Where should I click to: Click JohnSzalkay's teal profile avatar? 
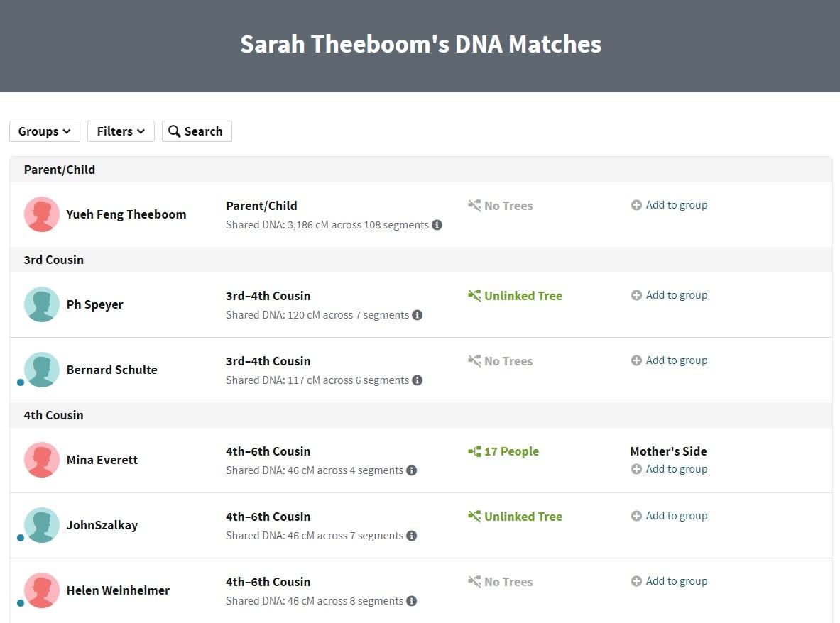(42, 525)
